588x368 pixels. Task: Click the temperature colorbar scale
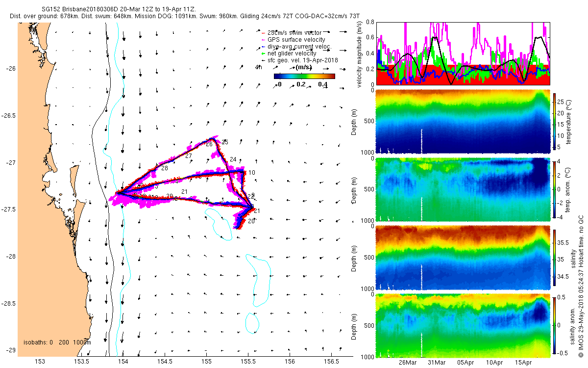[x=555, y=122]
